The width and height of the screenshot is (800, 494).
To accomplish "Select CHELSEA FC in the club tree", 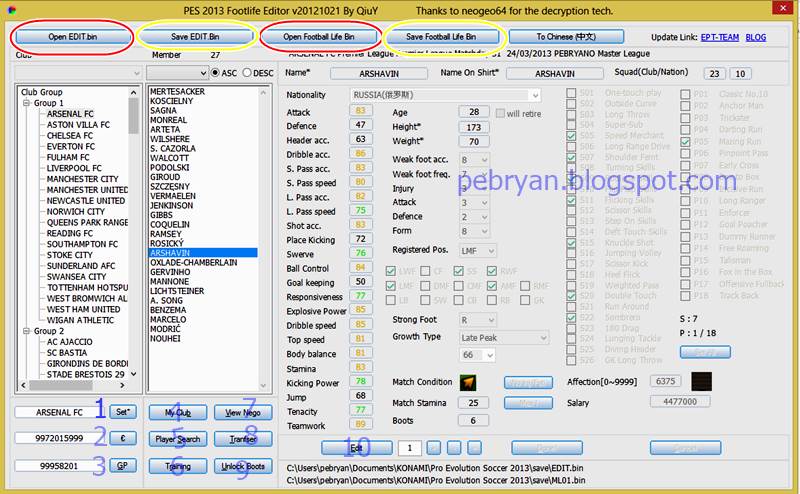I will click(70, 136).
